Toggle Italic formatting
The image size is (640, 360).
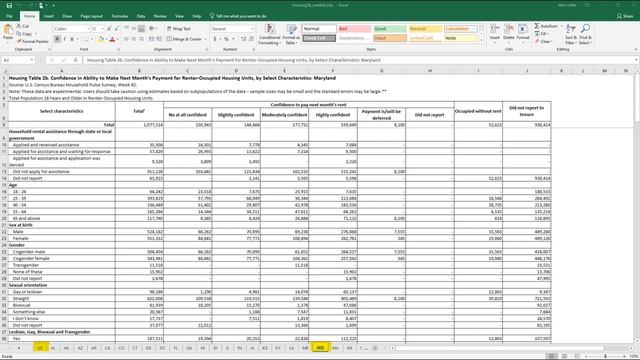point(64,39)
